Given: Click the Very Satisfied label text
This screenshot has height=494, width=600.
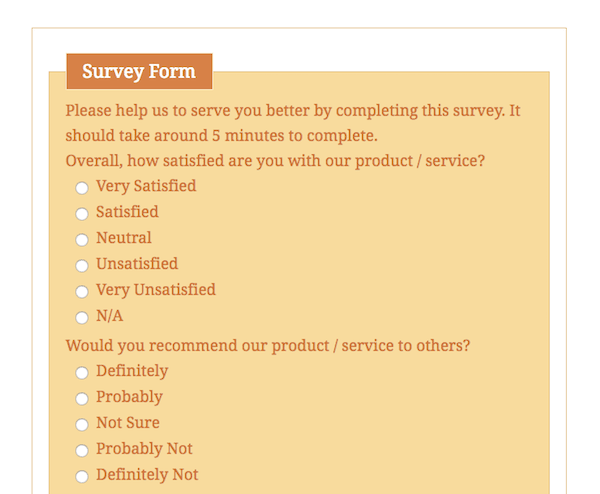Looking at the screenshot, I should [x=146, y=186].
